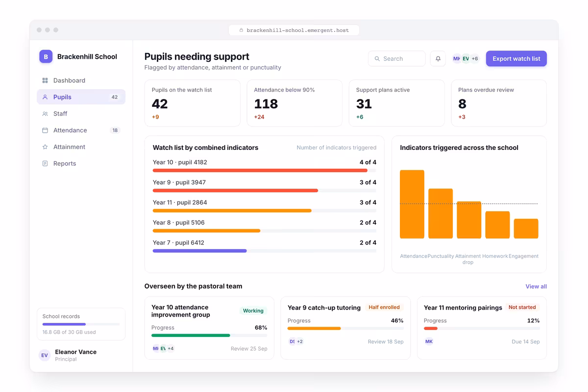Click the Attendance bar in the chart

pyautogui.click(x=412, y=204)
